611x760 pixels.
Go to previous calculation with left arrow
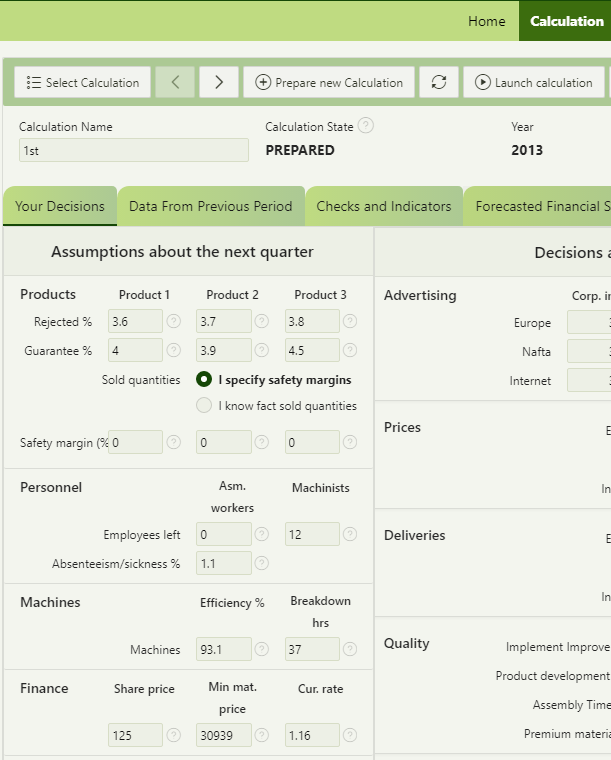(175, 82)
